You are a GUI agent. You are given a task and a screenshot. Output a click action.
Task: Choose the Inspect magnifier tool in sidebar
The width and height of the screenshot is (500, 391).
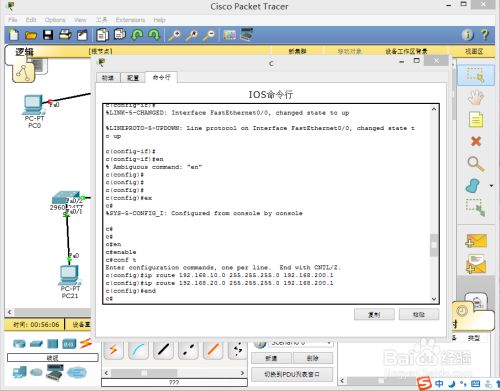click(476, 164)
